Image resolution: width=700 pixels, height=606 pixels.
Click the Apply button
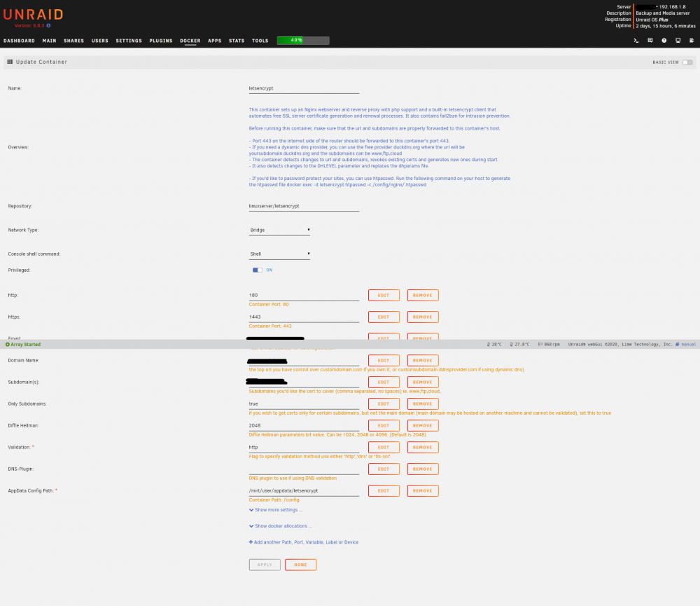pyautogui.click(x=265, y=565)
